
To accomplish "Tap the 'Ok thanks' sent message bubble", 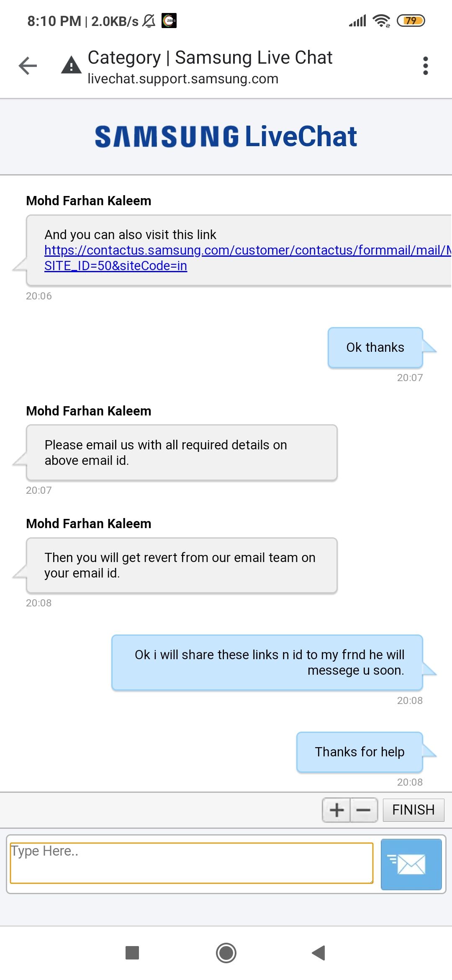I will tap(375, 348).
